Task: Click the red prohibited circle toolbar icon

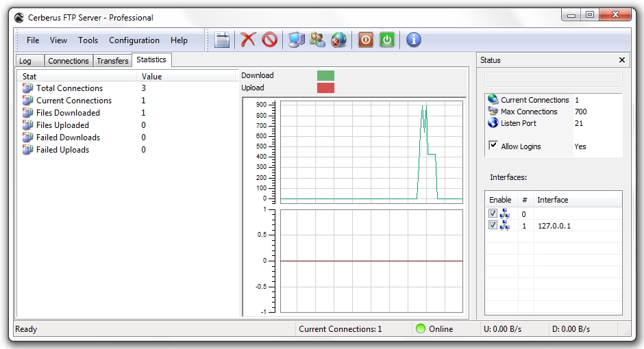Action: 269,40
